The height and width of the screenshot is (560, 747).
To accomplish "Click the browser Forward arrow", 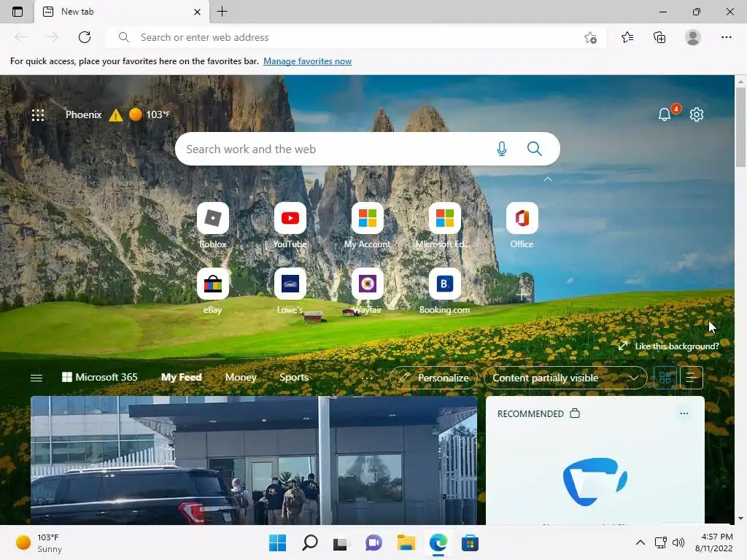I will click(x=53, y=37).
